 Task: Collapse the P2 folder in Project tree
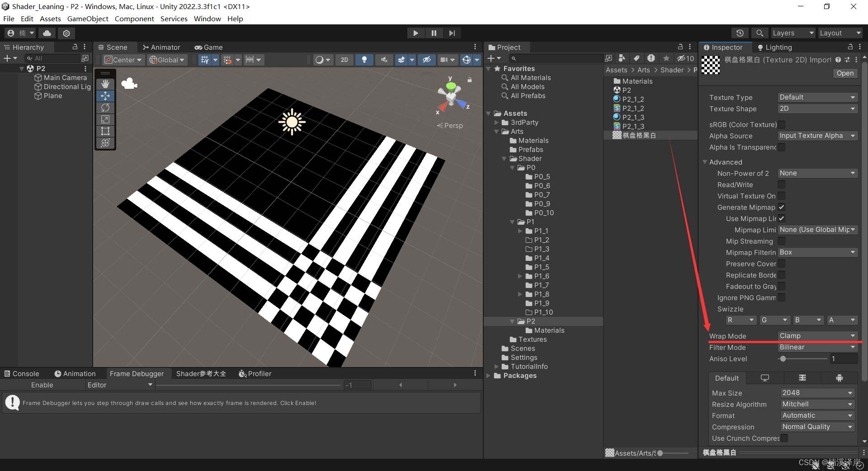pos(513,321)
